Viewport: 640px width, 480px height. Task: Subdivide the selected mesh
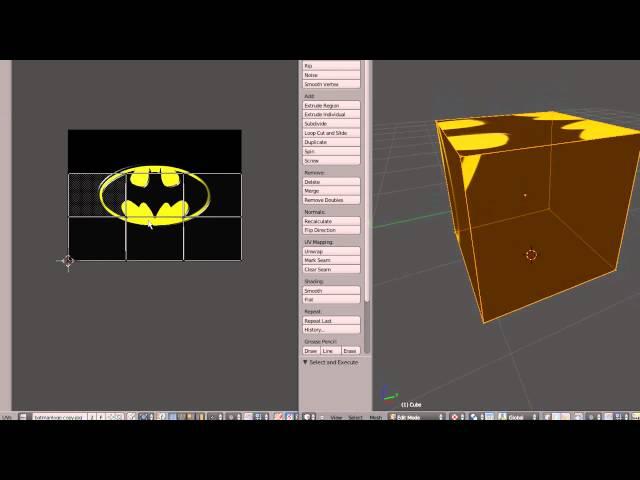point(331,124)
